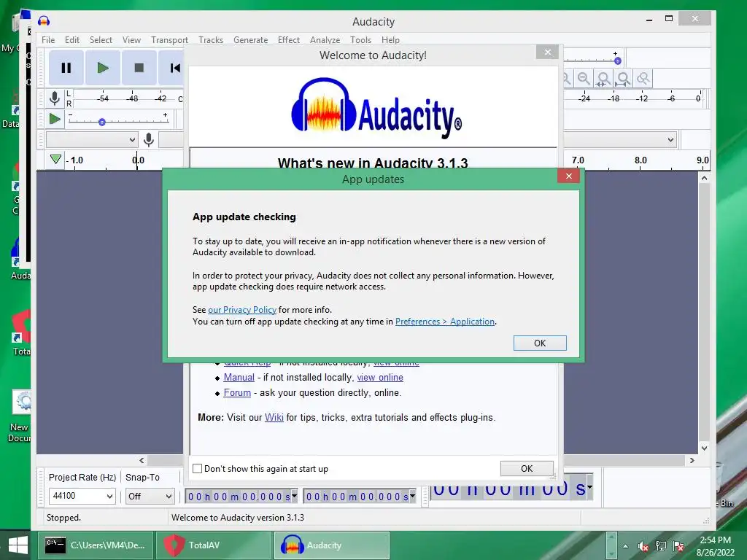
Task: Open the Effect menu
Action: [x=289, y=40]
